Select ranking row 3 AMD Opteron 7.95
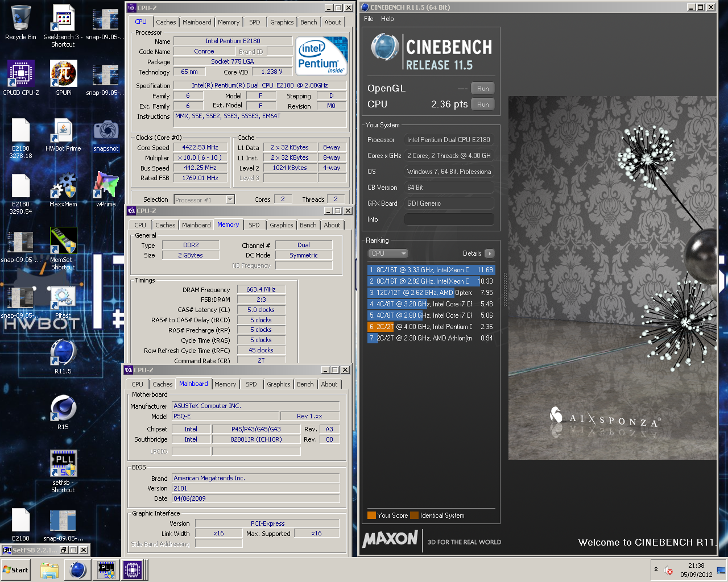The image size is (728, 582). 431,293
